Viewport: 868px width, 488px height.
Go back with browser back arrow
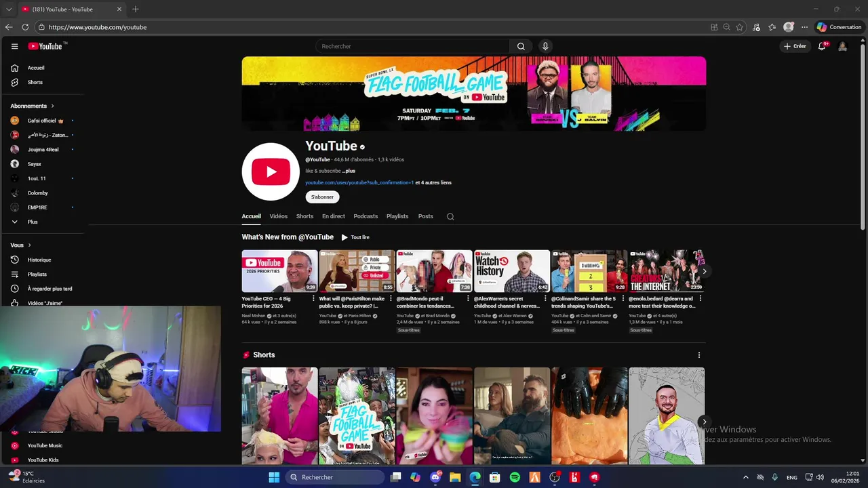(x=9, y=27)
